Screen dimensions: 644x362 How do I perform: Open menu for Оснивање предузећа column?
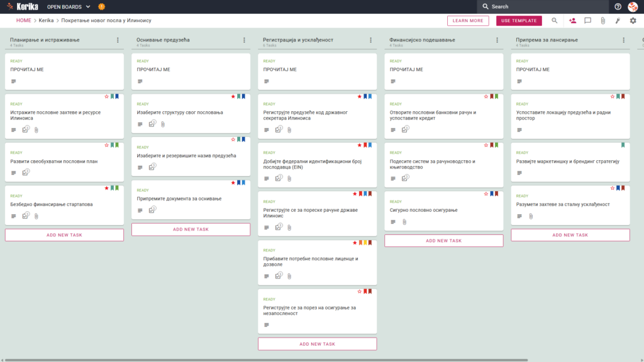pyautogui.click(x=245, y=40)
